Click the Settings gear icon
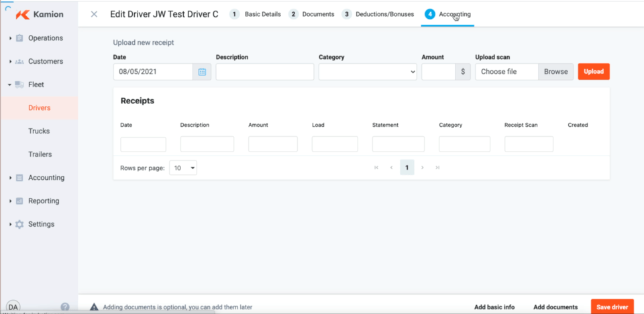The height and width of the screenshot is (314, 644). tap(19, 224)
